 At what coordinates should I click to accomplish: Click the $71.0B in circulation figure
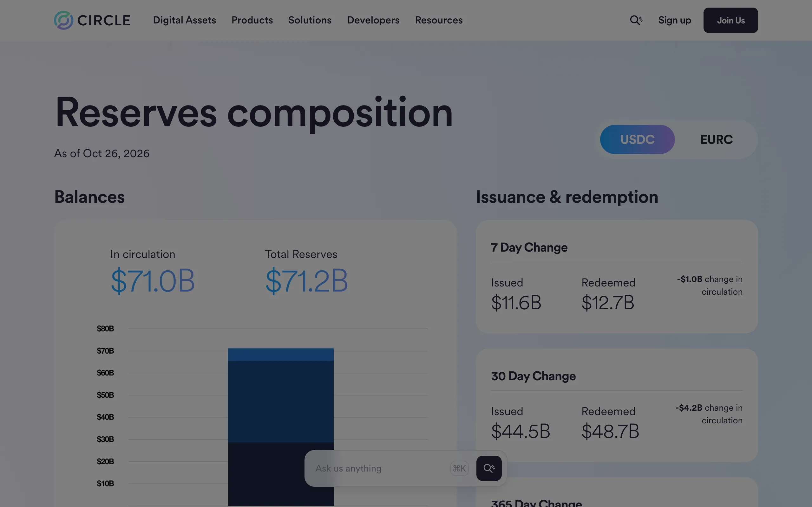click(x=152, y=281)
